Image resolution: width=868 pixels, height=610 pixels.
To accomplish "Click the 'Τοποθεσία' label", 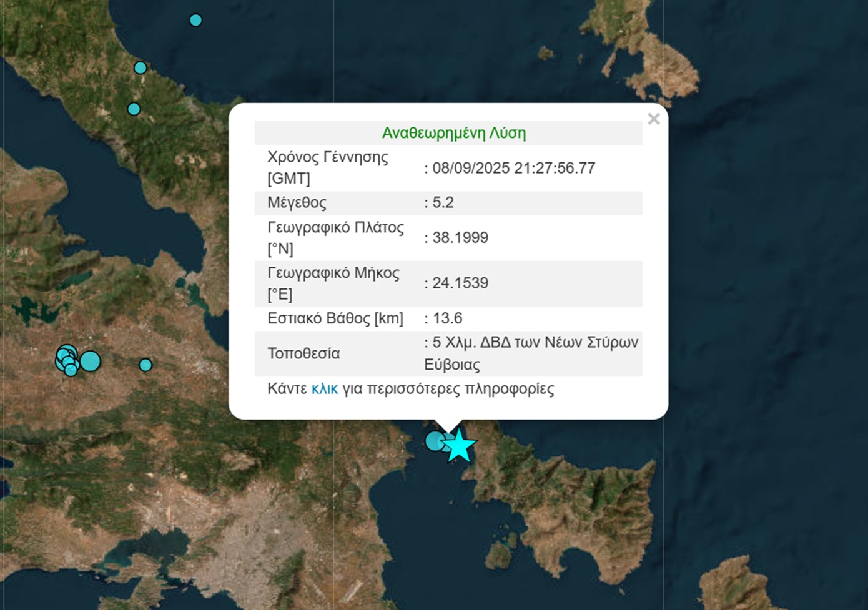I will tap(303, 353).
